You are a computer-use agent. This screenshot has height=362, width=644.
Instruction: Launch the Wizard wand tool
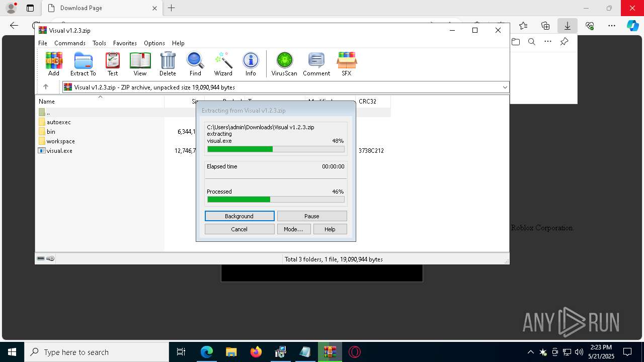coord(223,64)
